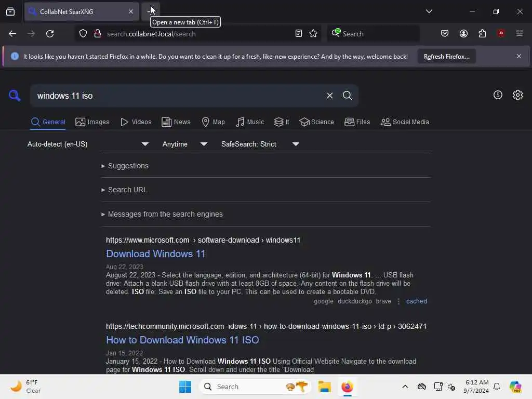532x399 pixels.
Task: Open cached version of first result
Action: [x=416, y=301]
